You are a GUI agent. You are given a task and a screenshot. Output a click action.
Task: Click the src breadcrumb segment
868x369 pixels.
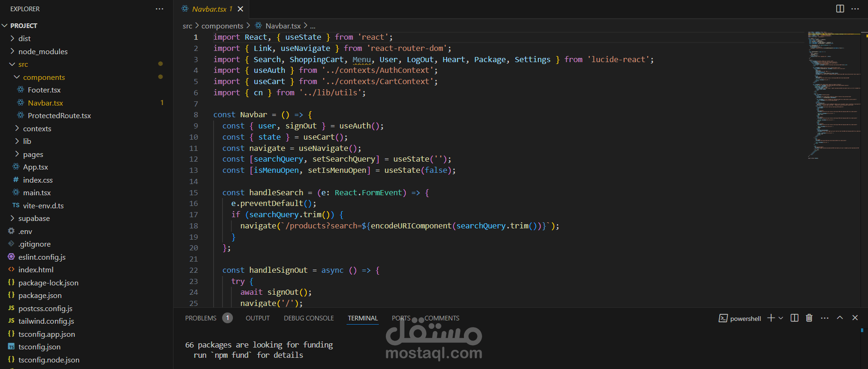click(x=187, y=26)
